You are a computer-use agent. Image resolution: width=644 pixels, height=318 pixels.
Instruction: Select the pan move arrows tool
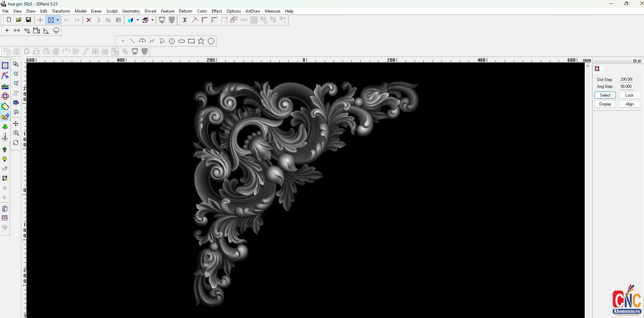16,124
